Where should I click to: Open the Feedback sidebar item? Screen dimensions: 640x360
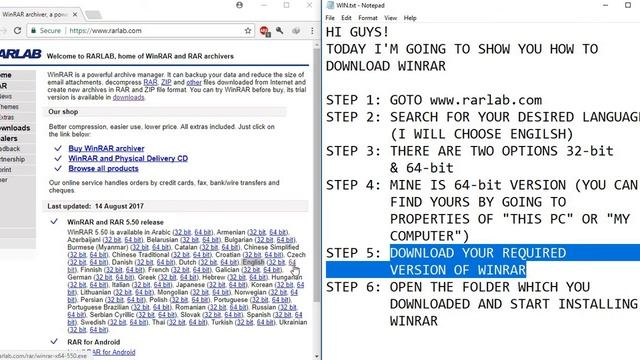pyautogui.click(x=10, y=149)
